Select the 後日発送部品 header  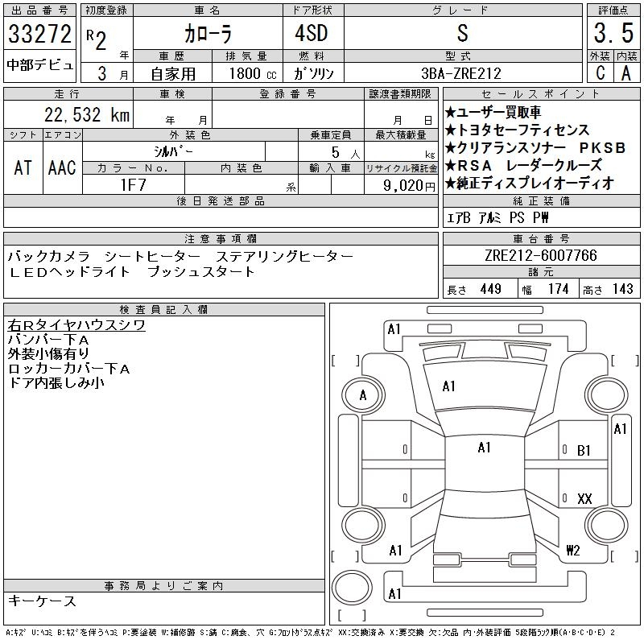pyautogui.click(x=221, y=201)
